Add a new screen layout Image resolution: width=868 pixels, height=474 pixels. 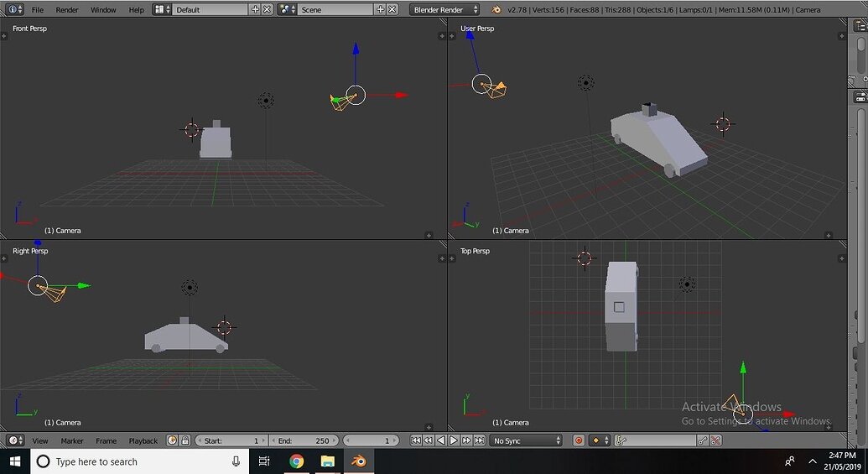[255, 9]
